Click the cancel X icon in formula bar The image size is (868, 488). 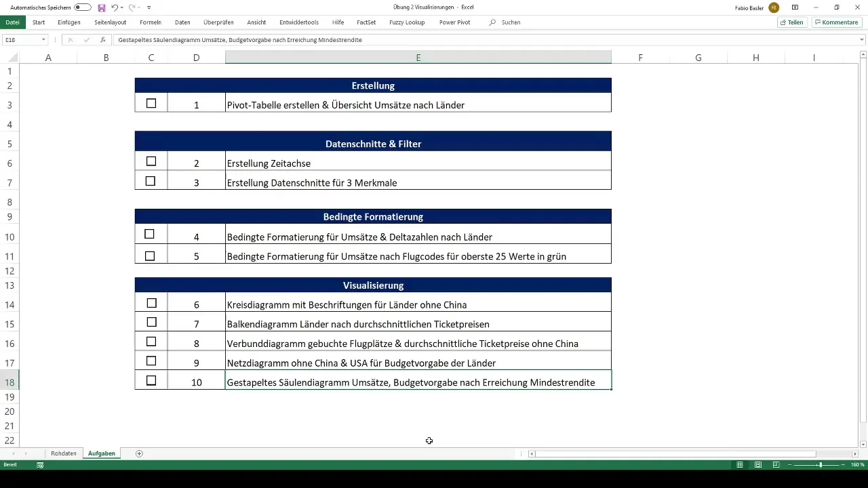71,40
